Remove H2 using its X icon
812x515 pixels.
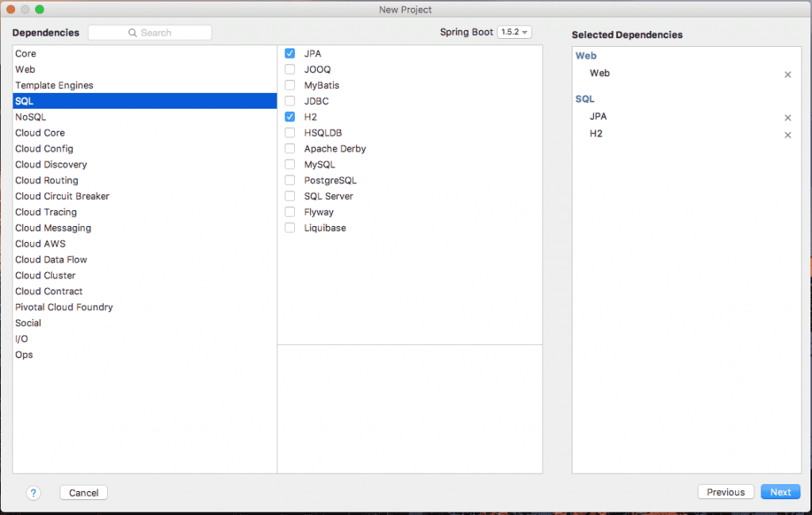787,136
